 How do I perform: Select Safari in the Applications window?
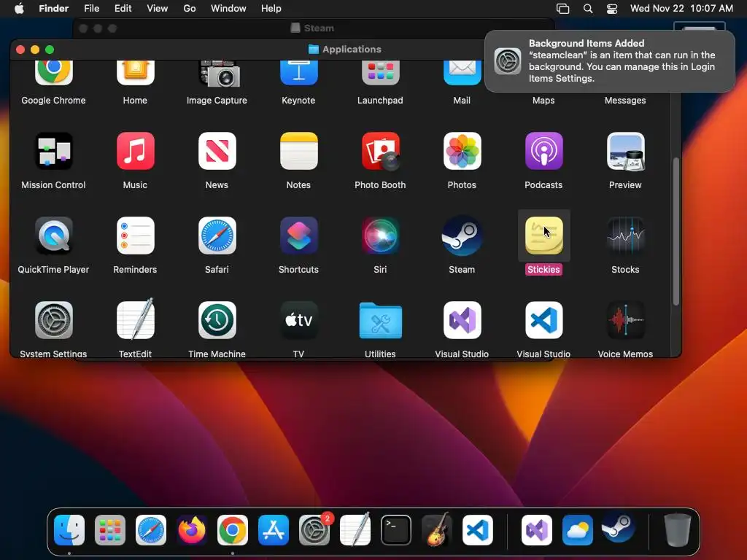[x=217, y=236]
